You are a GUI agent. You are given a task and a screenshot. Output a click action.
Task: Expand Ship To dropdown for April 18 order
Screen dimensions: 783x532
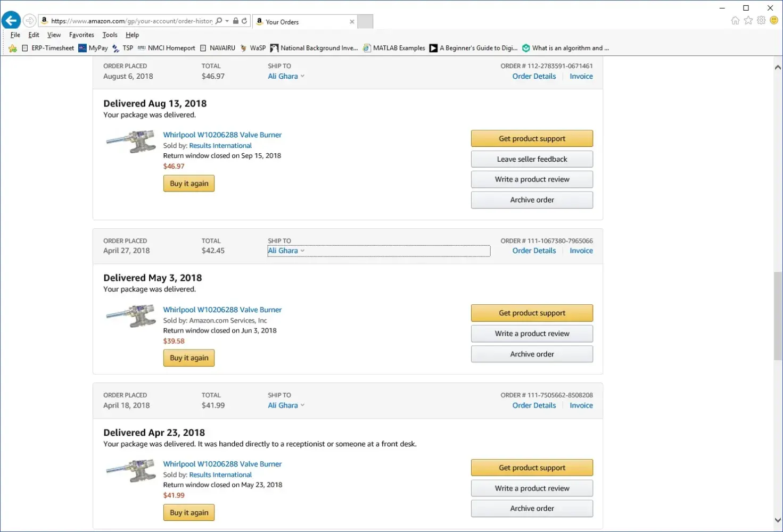(x=286, y=405)
